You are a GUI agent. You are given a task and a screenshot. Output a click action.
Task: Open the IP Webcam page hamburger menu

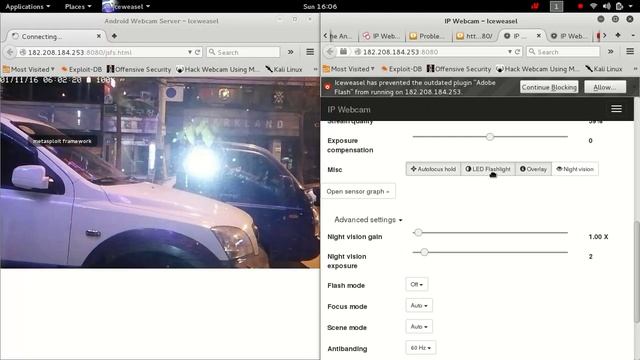tap(616, 109)
